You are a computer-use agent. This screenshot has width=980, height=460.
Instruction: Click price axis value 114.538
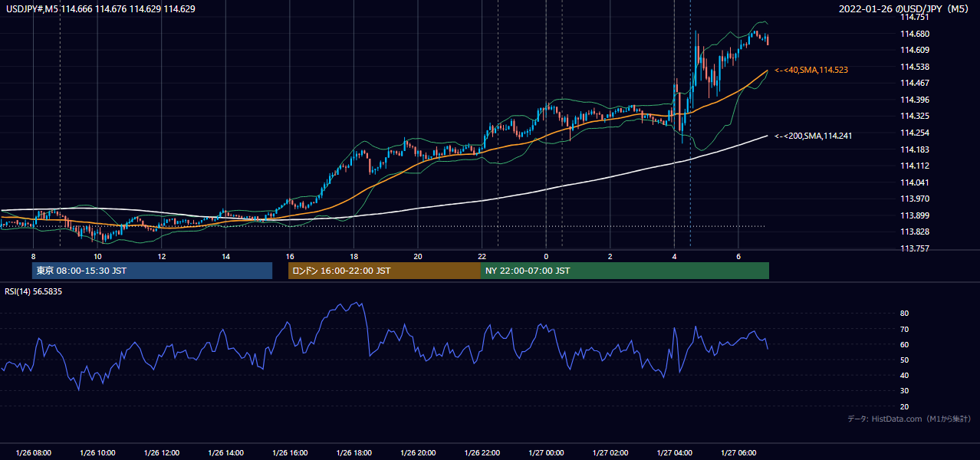914,67
